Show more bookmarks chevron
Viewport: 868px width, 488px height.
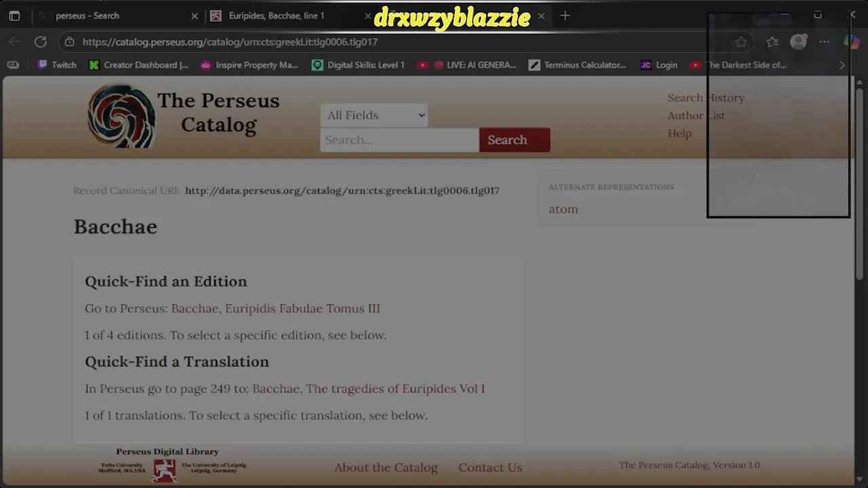click(x=842, y=65)
